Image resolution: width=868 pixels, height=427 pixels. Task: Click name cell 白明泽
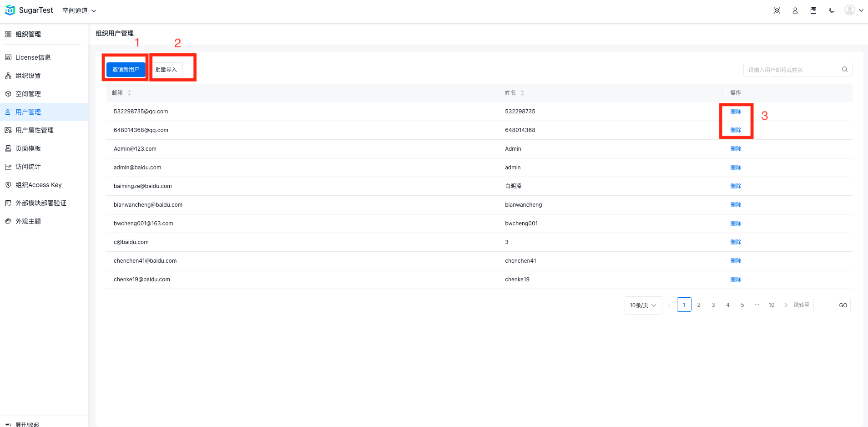[513, 186]
